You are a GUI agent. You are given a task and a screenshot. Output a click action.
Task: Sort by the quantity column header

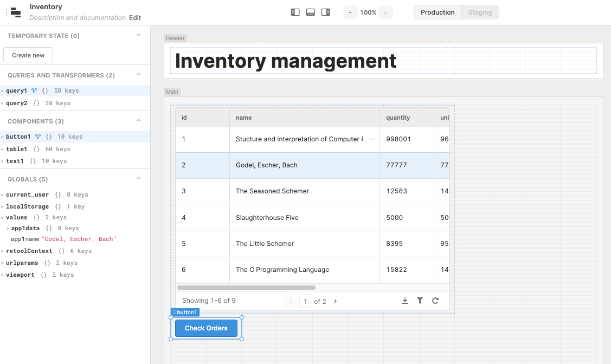coord(407,118)
